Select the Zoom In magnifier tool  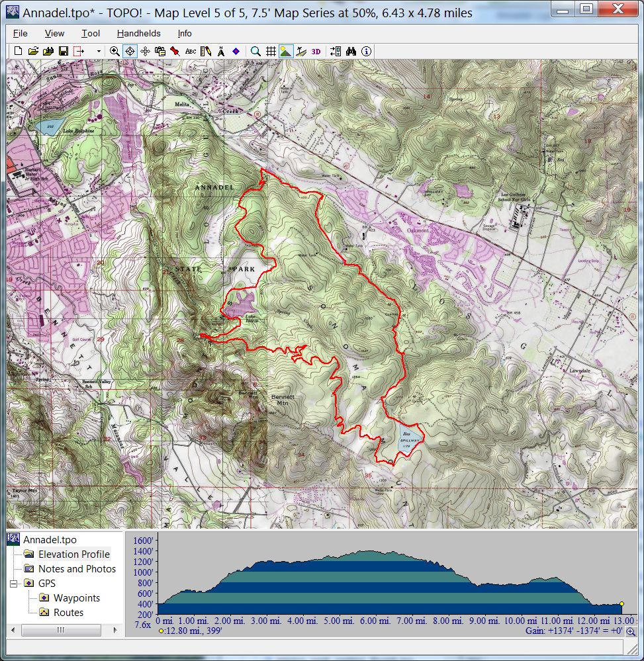115,51
